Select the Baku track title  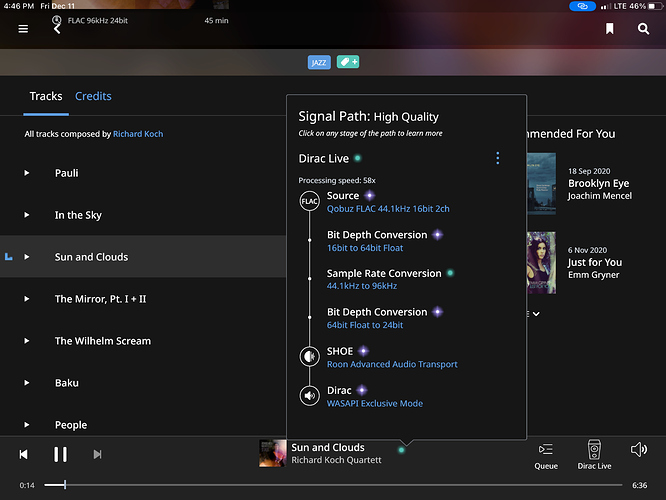(x=67, y=383)
